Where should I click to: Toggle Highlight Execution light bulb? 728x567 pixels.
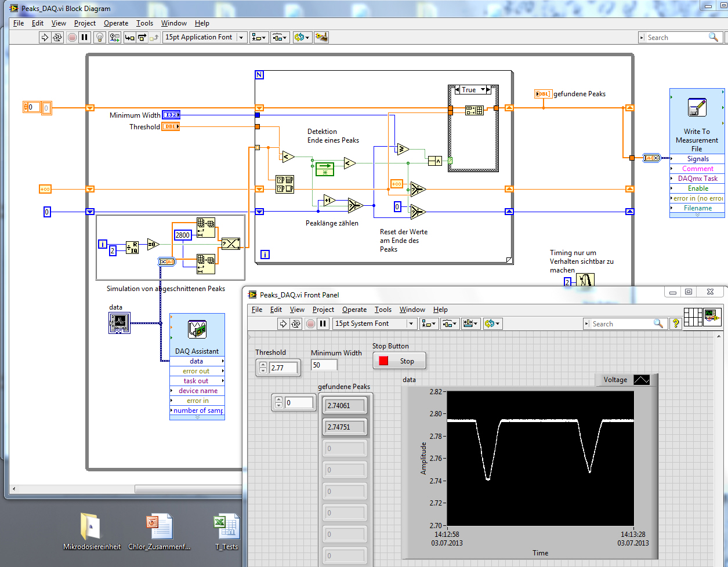[x=99, y=37]
